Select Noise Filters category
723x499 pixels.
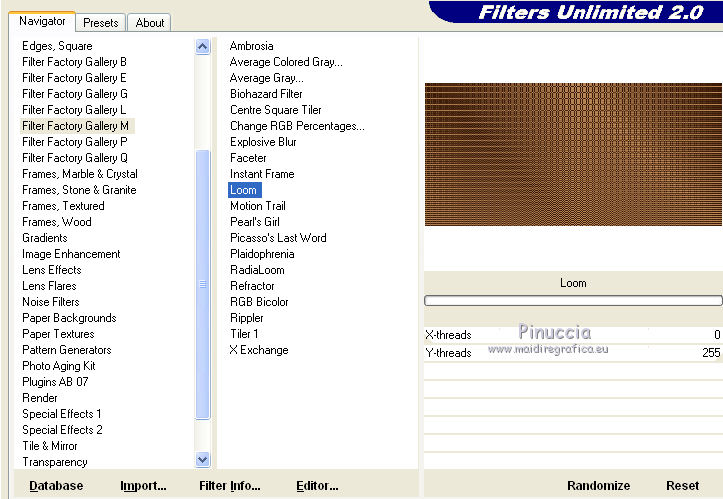coord(51,302)
